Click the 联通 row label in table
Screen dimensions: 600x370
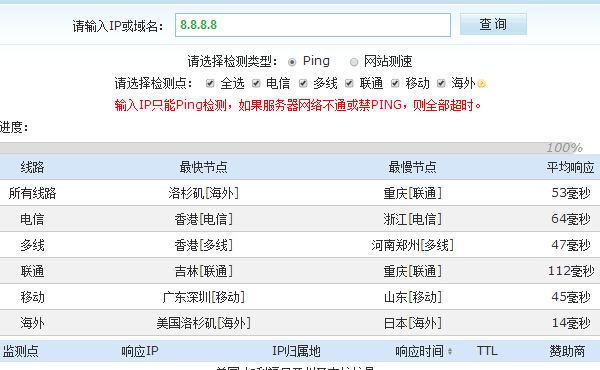pyautogui.click(x=32, y=271)
